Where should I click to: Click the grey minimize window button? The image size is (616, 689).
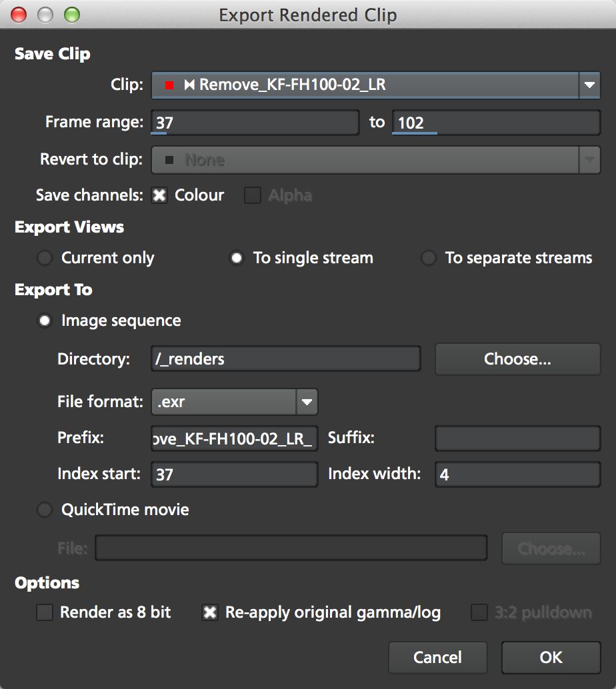pyautogui.click(x=45, y=15)
